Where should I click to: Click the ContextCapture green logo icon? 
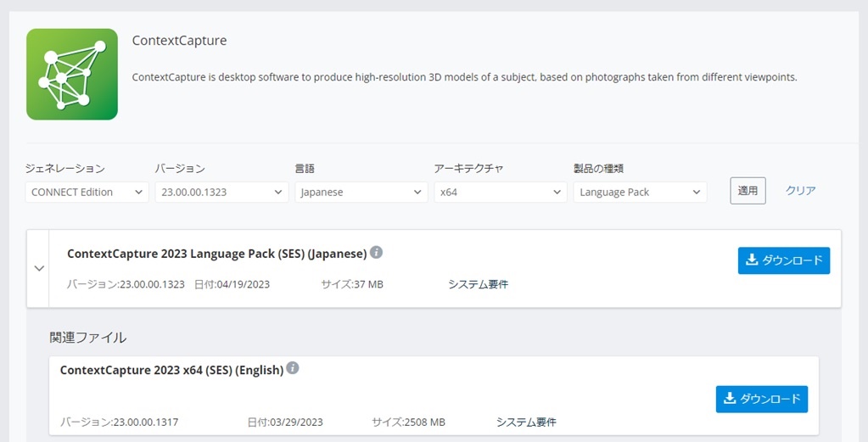[x=72, y=74]
